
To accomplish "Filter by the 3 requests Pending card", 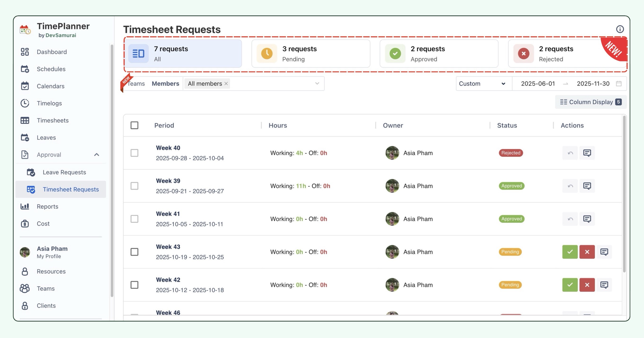I will pyautogui.click(x=311, y=54).
